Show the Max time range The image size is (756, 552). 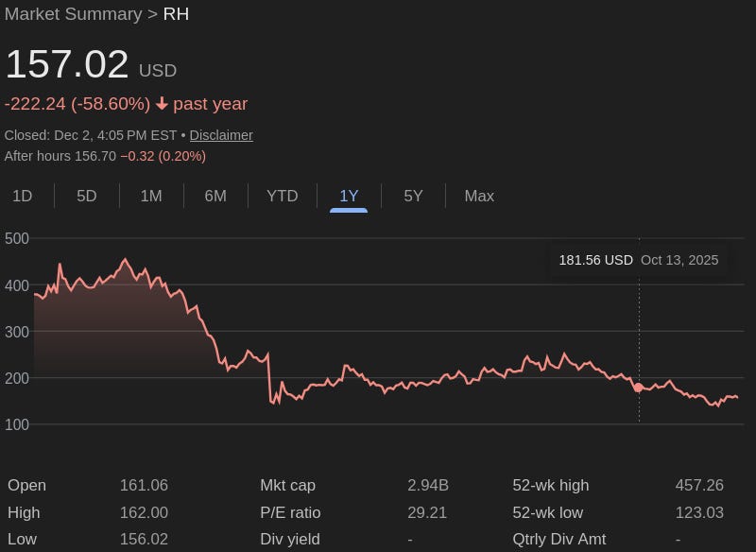479,197
